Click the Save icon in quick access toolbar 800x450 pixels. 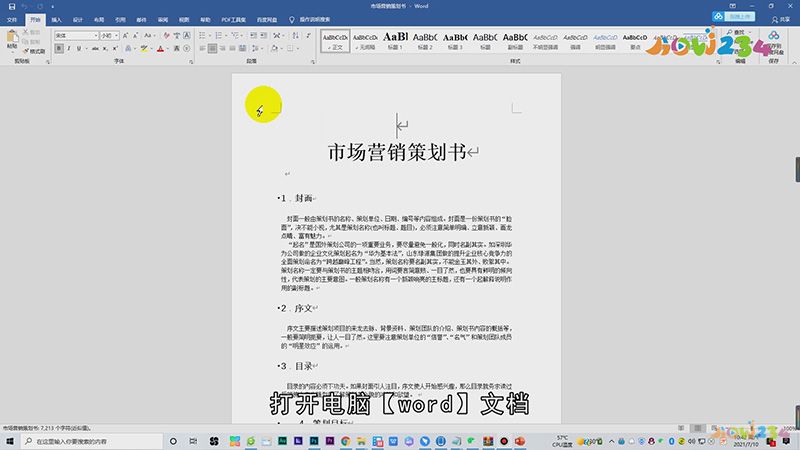[x=12, y=6]
